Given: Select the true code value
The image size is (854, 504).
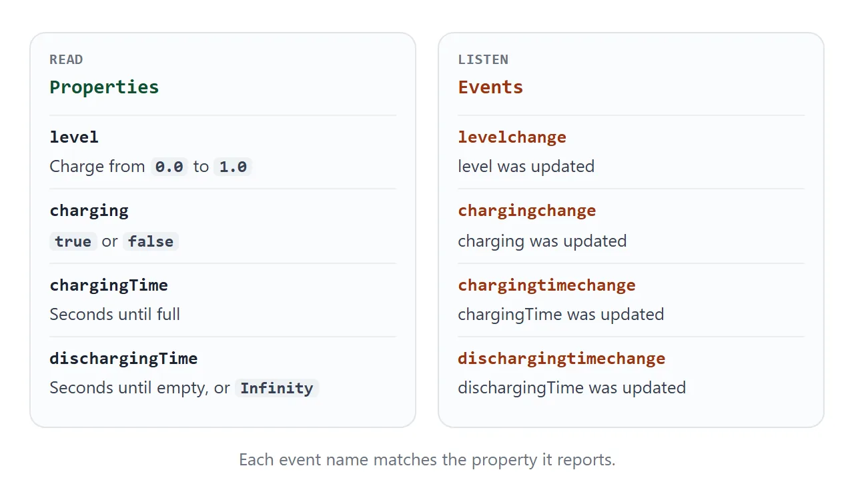Looking at the screenshot, I should click(73, 241).
